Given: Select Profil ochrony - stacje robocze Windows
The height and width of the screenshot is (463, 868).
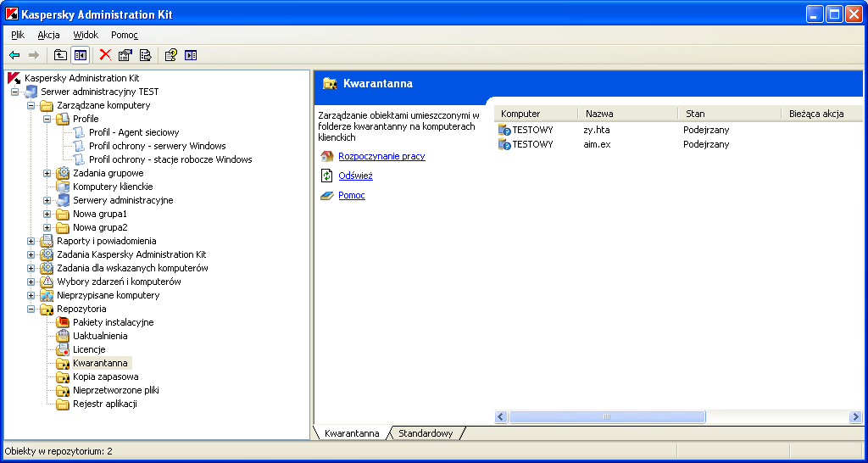Looking at the screenshot, I should point(170,159).
